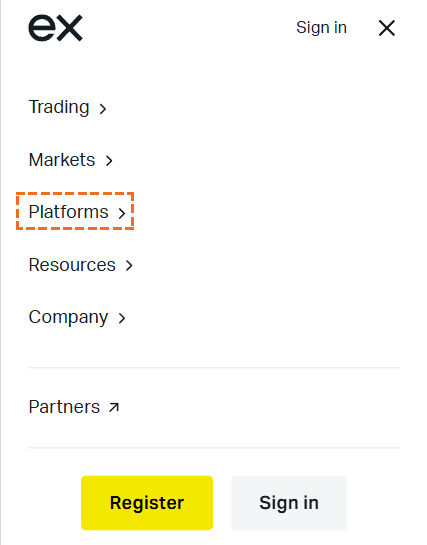Click the Trading label text

(59, 107)
